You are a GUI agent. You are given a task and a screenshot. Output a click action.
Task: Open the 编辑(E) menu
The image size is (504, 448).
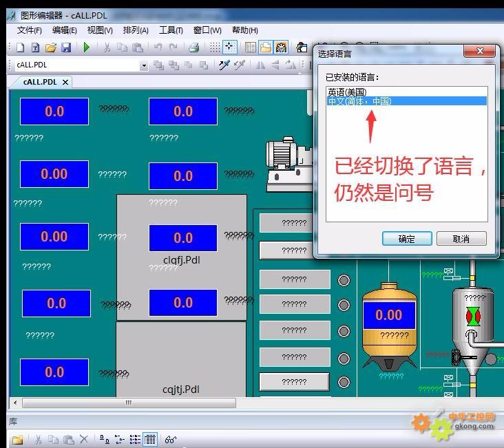pos(65,30)
